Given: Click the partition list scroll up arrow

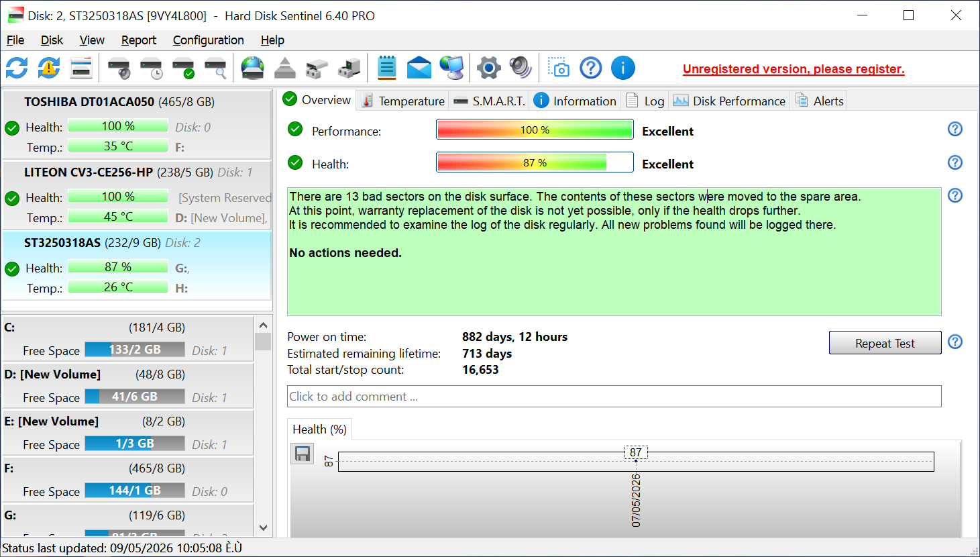Looking at the screenshot, I should pos(263,325).
